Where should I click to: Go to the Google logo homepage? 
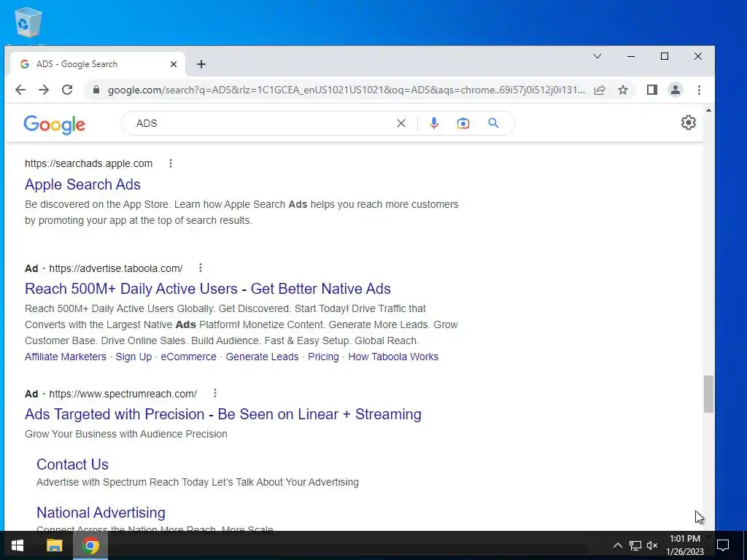tap(54, 124)
